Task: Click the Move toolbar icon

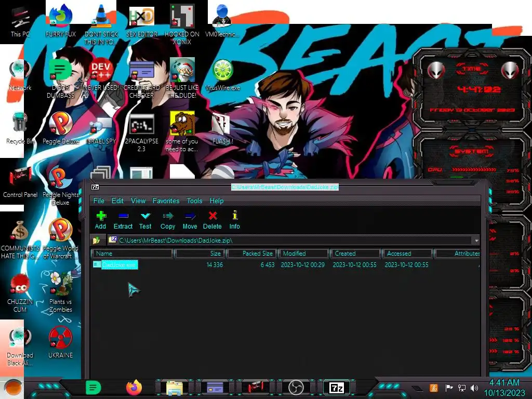Action: pos(190,220)
